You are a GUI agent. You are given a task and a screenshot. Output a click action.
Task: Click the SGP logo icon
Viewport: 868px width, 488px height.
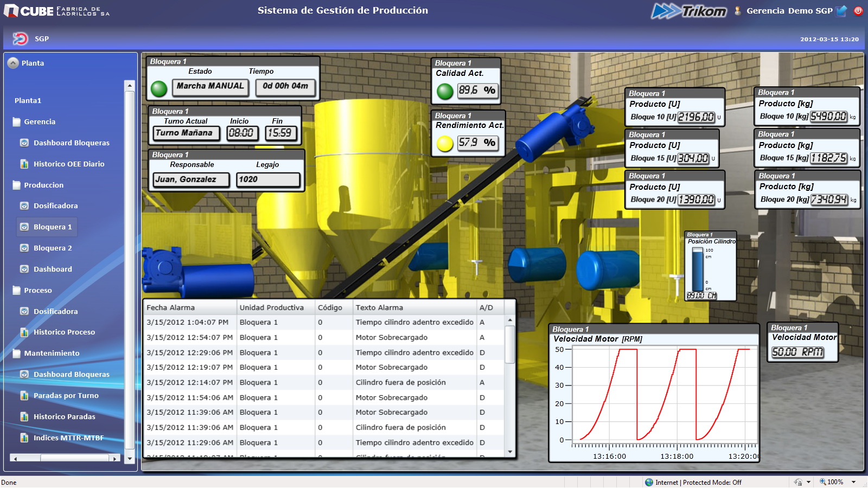[x=20, y=38]
